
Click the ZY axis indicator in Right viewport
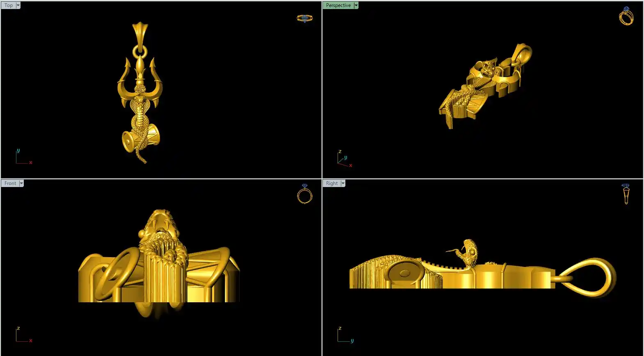click(x=345, y=335)
